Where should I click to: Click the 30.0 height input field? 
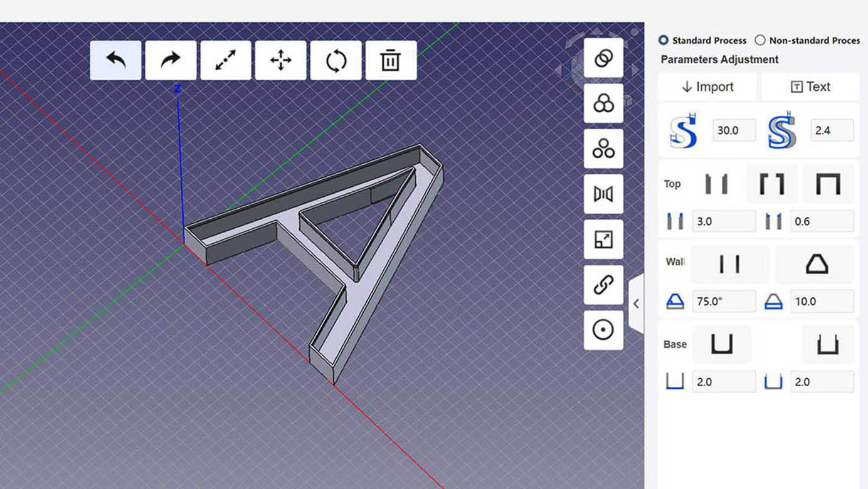(734, 130)
